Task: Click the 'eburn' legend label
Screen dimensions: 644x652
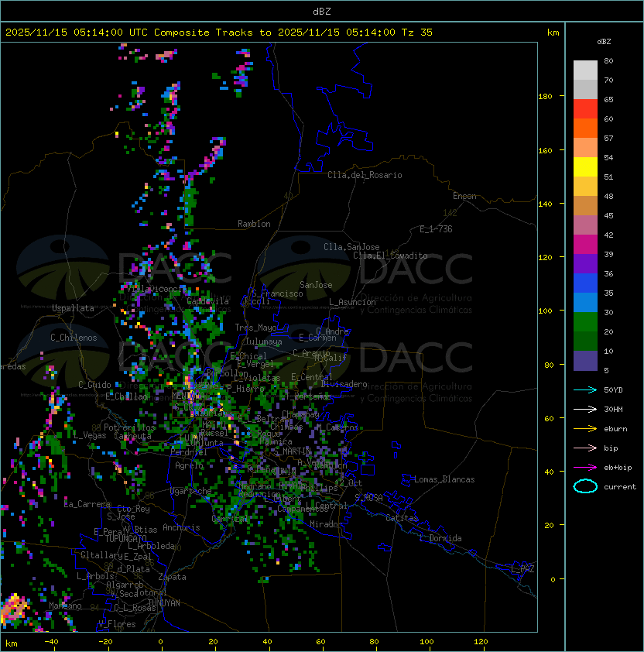Action: tap(615, 429)
